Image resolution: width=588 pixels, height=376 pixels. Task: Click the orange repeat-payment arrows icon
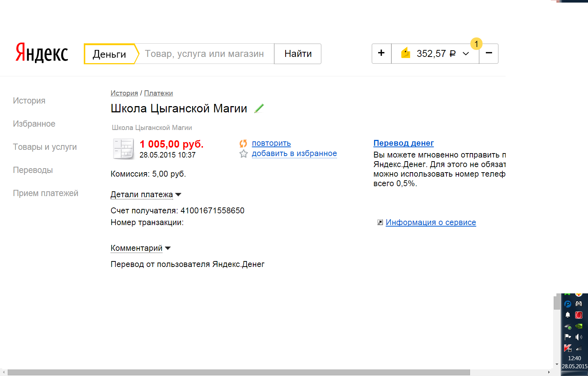click(x=243, y=143)
